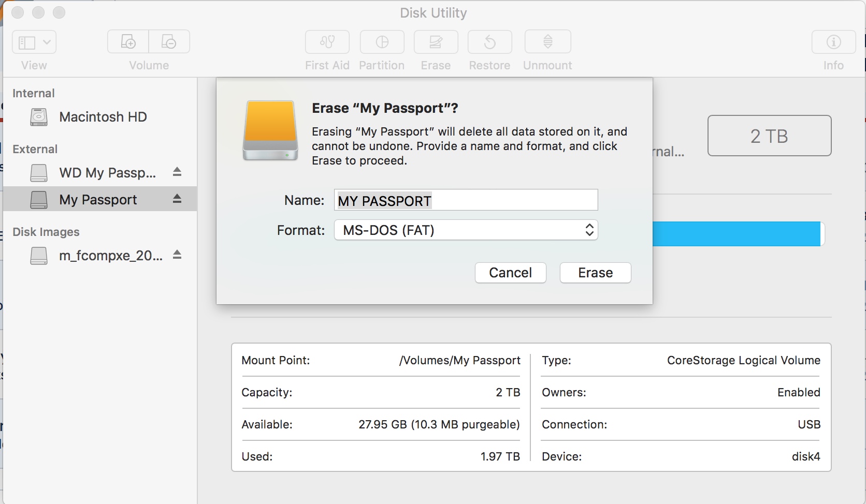This screenshot has width=866, height=504.
Task: Click the Connection value USB
Action: pos(809,425)
